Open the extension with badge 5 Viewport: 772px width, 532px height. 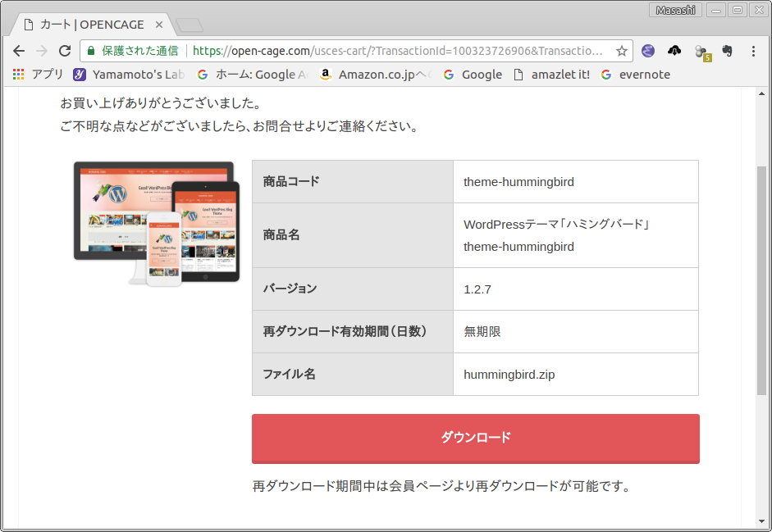[701, 52]
